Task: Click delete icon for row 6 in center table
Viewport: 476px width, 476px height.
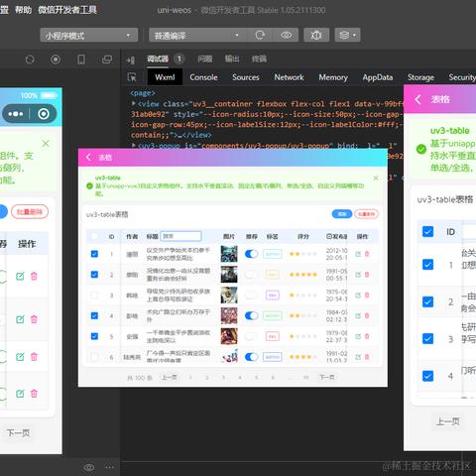Action: click(367, 357)
